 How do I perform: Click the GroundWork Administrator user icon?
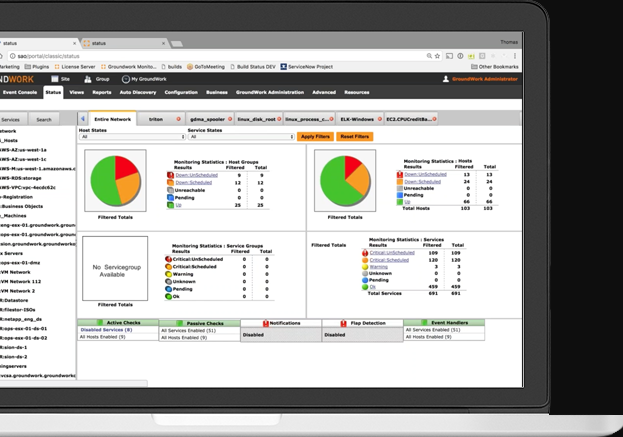(446, 79)
